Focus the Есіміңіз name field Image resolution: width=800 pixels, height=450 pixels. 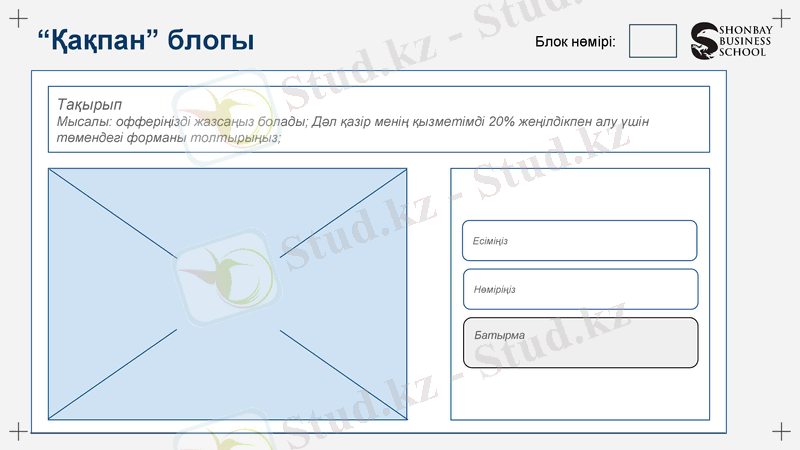579,241
